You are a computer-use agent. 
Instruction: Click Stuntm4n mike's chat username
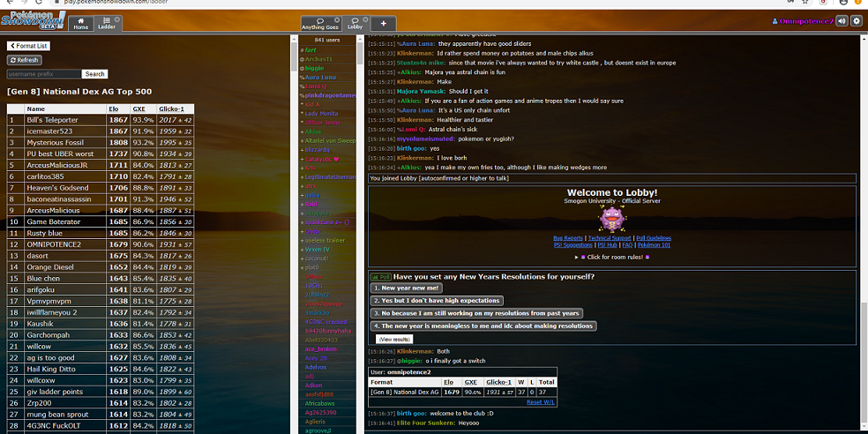click(x=422, y=63)
